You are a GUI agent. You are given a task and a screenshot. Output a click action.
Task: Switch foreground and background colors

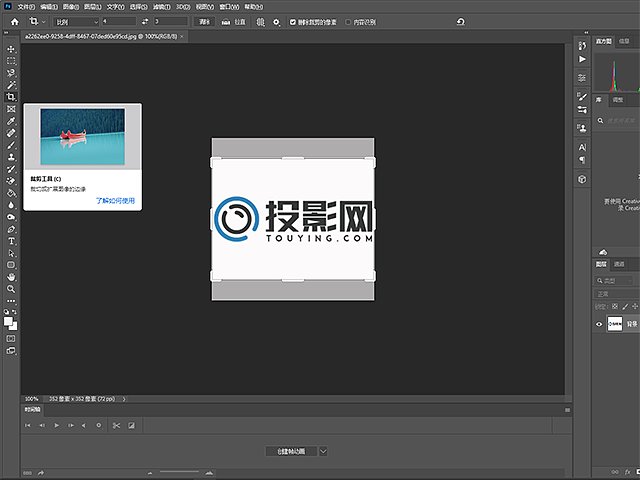pos(15,312)
